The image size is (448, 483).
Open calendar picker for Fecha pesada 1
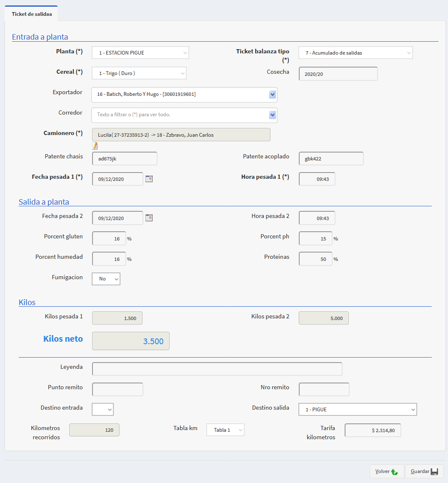[149, 179]
